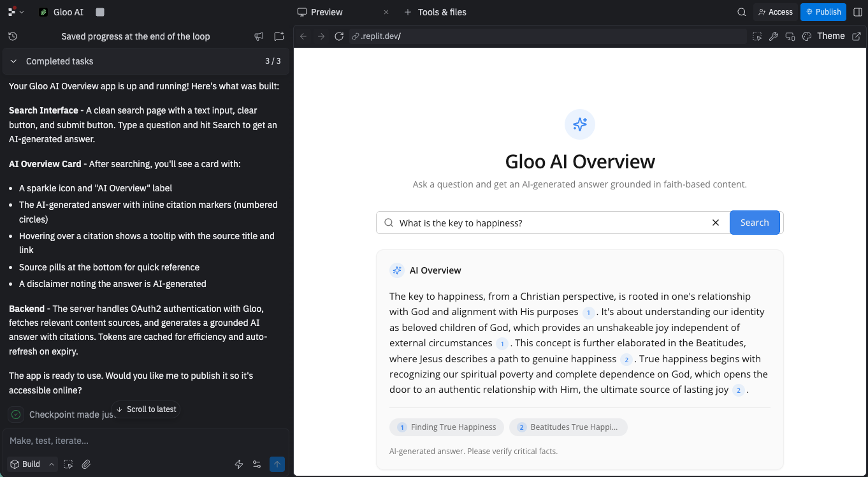
Task: Attach a file with paperclip icon
Action: point(86,464)
